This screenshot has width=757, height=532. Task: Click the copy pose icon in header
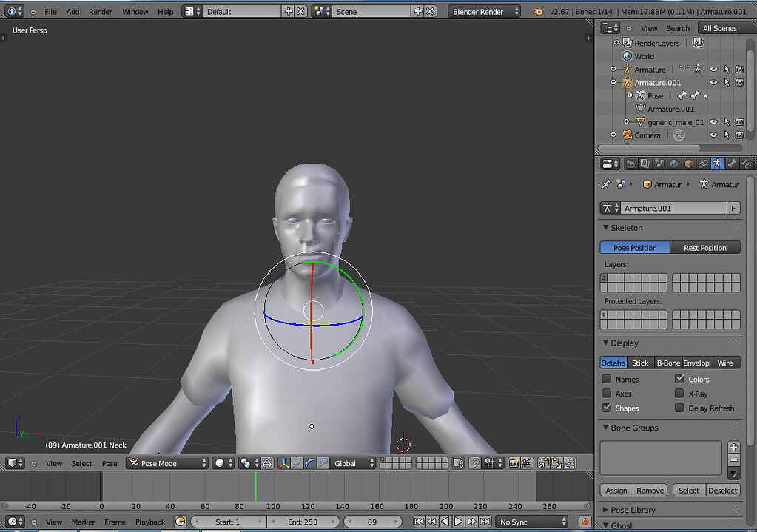click(x=545, y=463)
